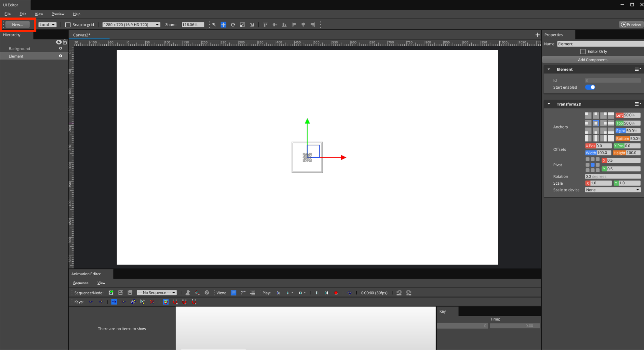The height and width of the screenshot is (350, 644).
Task: Open the No Sequence dropdown
Action: (157, 293)
